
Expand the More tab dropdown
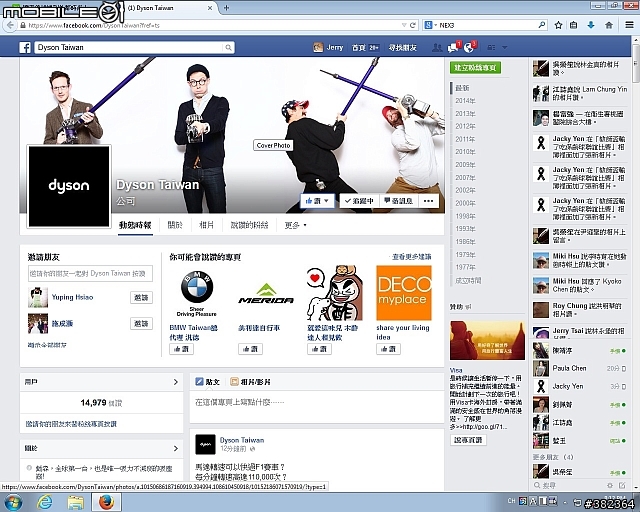tap(296, 225)
